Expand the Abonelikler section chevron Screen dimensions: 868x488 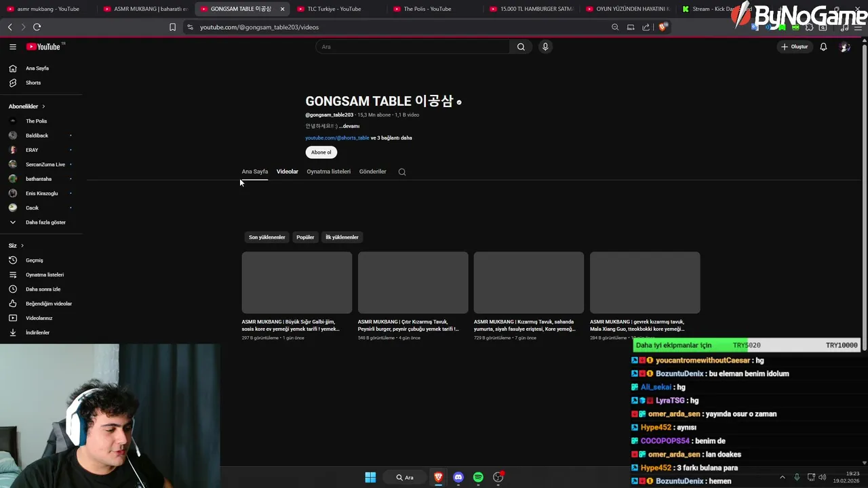43,106
